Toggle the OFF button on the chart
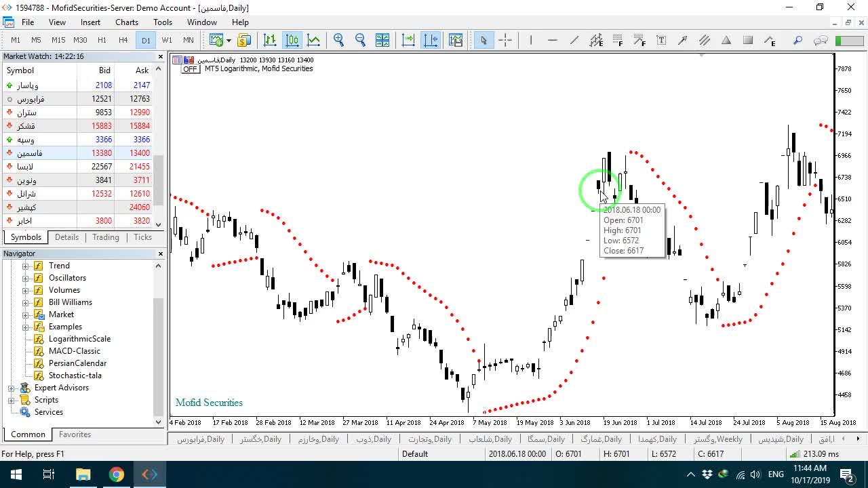 pos(190,69)
